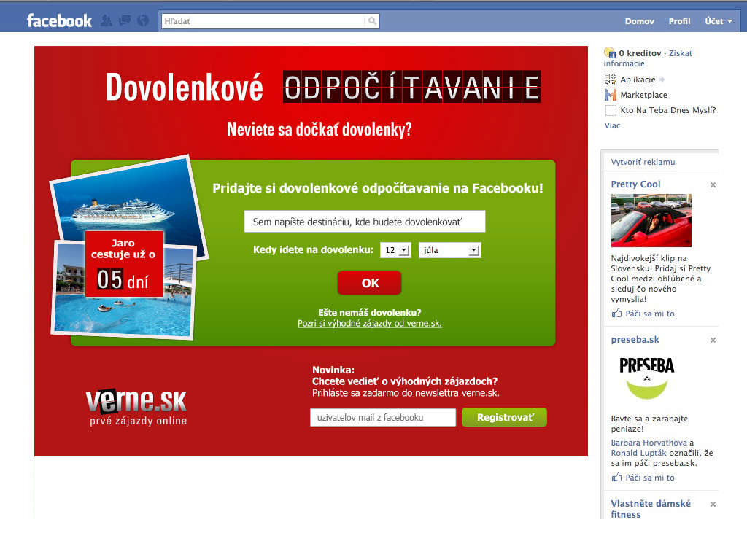Screen dimensions: 747x560
Task: Click the destination text field
Action: pos(365,222)
